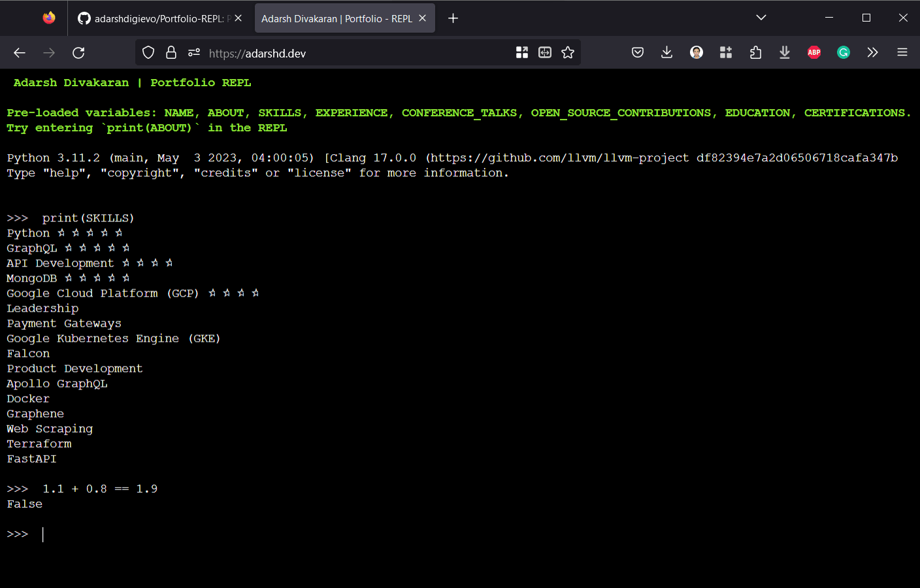Open the Downloads panel
The width and height of the screenshot is (920, 588).
(x=666, y=53)
